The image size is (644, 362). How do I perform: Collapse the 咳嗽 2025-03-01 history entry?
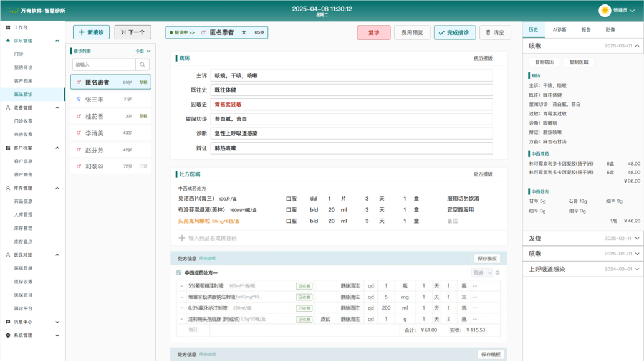637,46
